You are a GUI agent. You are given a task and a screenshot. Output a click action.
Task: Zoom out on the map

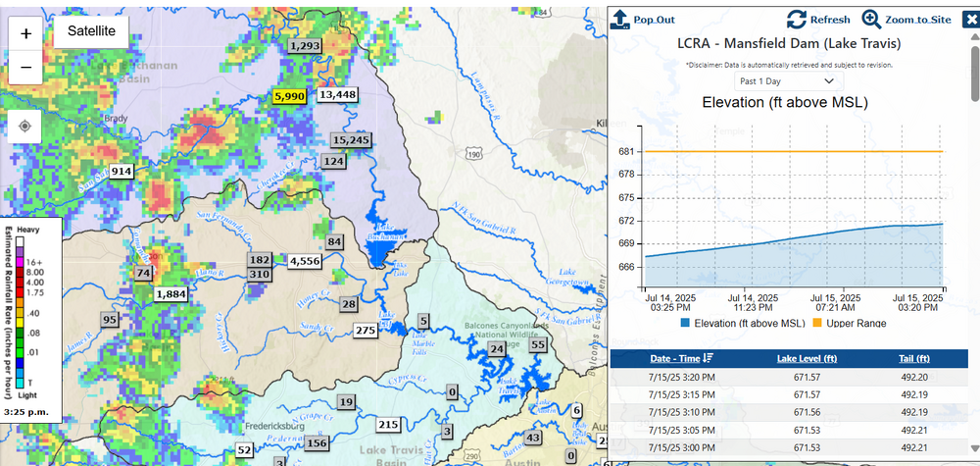click(x=25, y=68)
